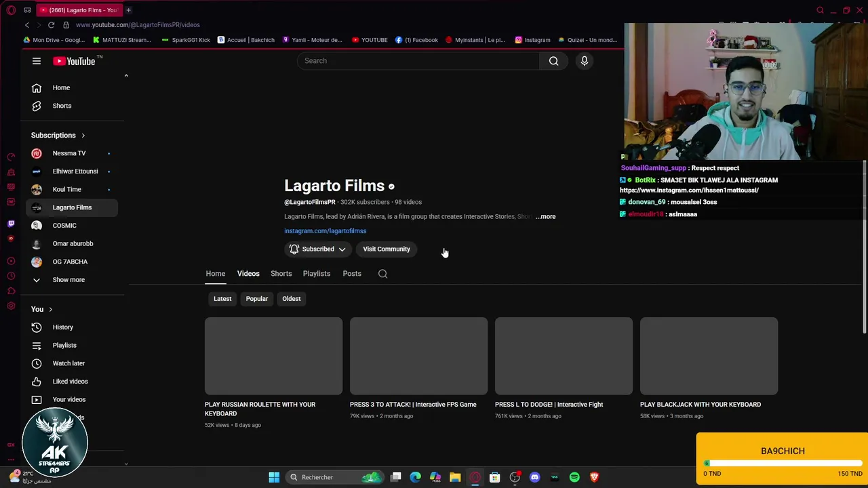Expand the You section header
Viewport: 868px width, 488px height.
point(41,309)
